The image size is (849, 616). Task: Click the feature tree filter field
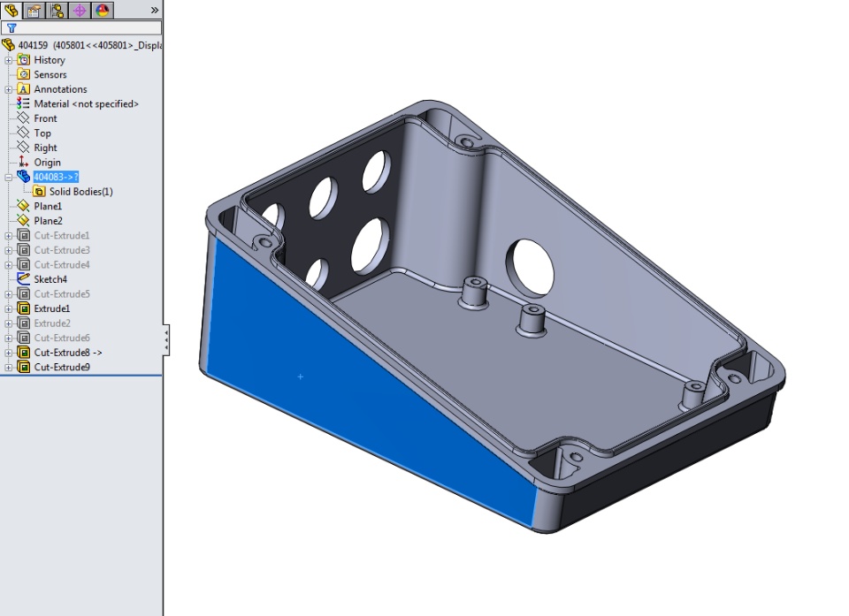pyautogui.click(x=81, y=27)
